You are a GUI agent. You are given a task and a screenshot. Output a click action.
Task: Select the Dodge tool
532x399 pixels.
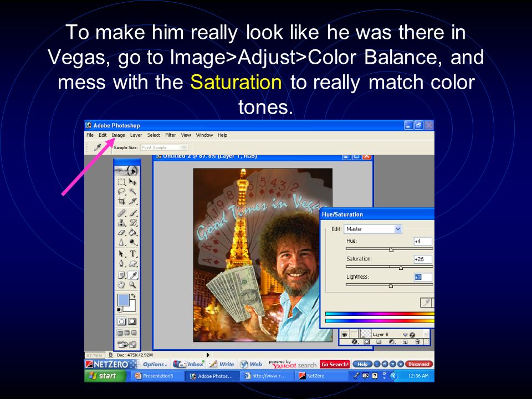[x=133, y=242]
